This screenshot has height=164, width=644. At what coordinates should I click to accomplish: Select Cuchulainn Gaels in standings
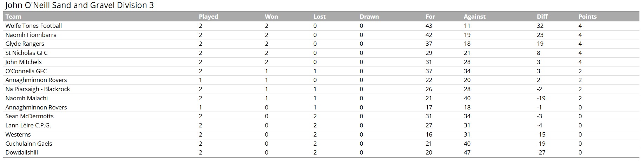(x=28, y=144)
